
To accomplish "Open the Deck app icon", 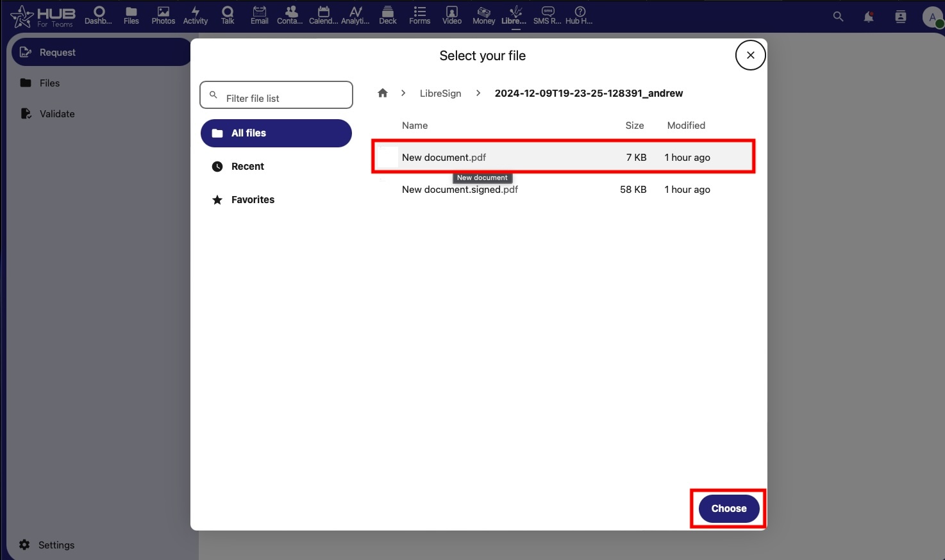I will click(x=388, y=15).
